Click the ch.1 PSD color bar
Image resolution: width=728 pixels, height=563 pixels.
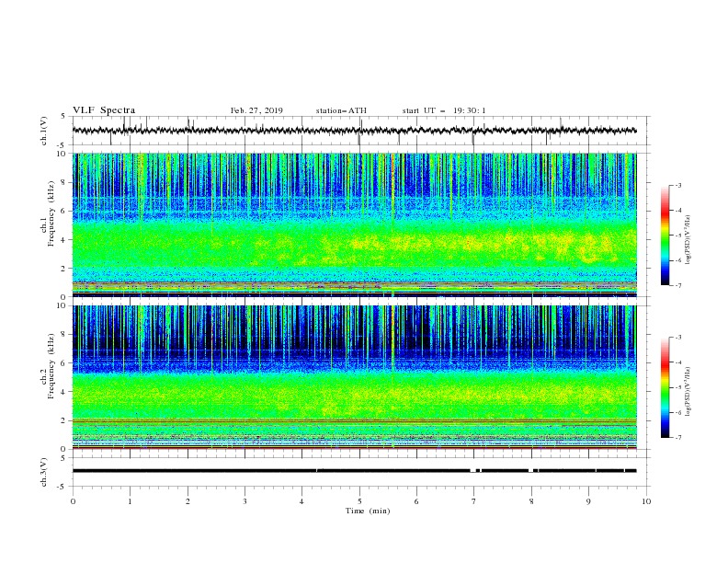[665, 236]
